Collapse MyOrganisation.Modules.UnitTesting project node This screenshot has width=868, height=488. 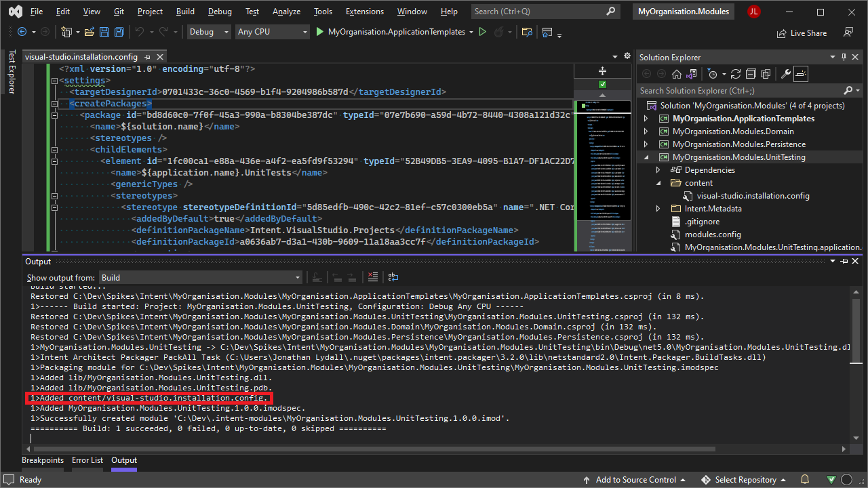click(646, 157)
